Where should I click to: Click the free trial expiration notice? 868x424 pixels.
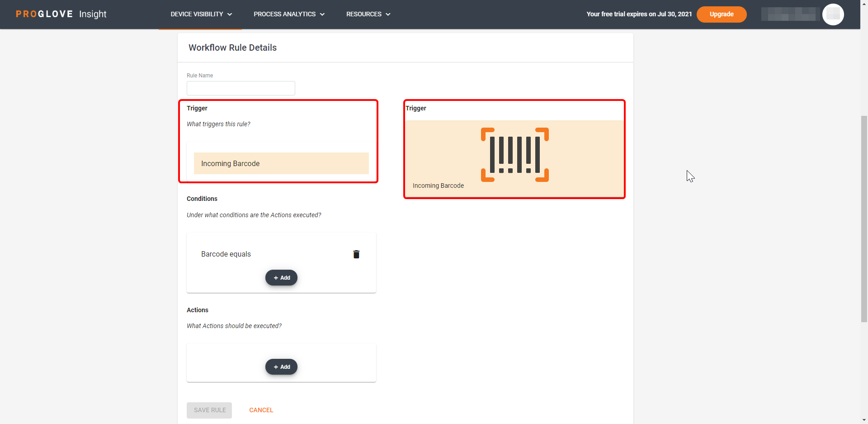tap(639, 14)
